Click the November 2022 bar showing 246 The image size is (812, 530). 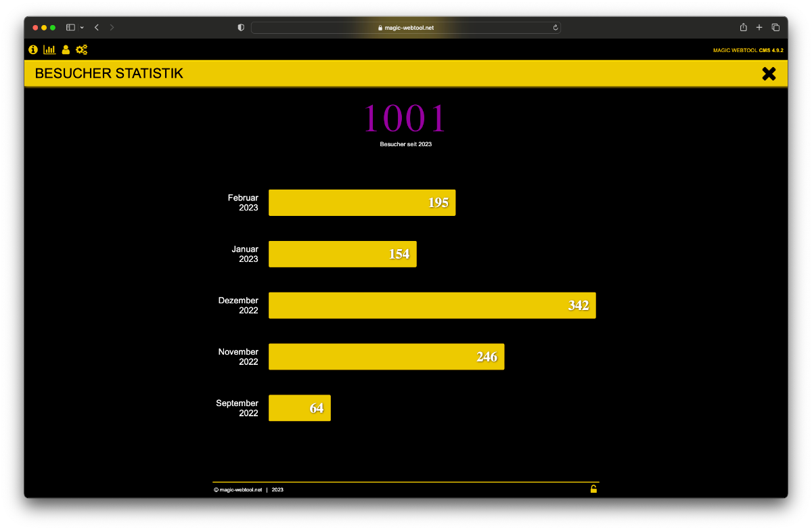386,357
